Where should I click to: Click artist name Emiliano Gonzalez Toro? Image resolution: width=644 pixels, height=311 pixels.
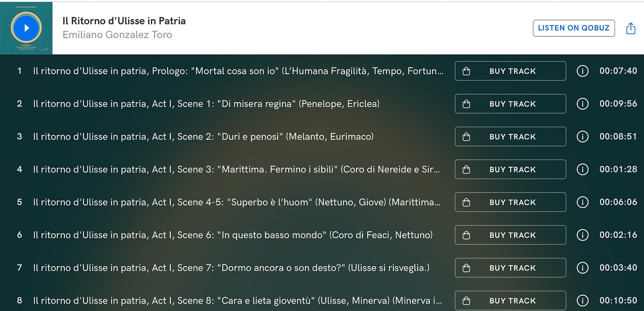(117, 35)
